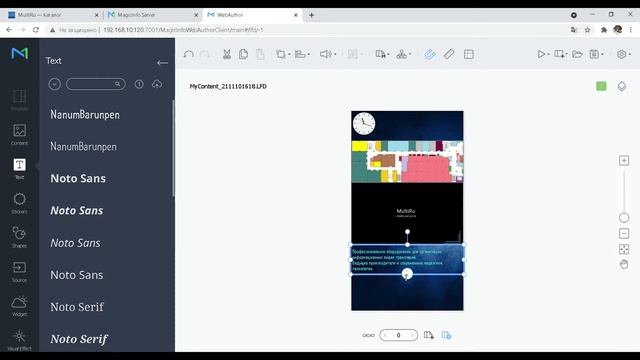Toggle snap magnet tool
This screenshot has width=640, height=360.
click(x=430, y=54)
